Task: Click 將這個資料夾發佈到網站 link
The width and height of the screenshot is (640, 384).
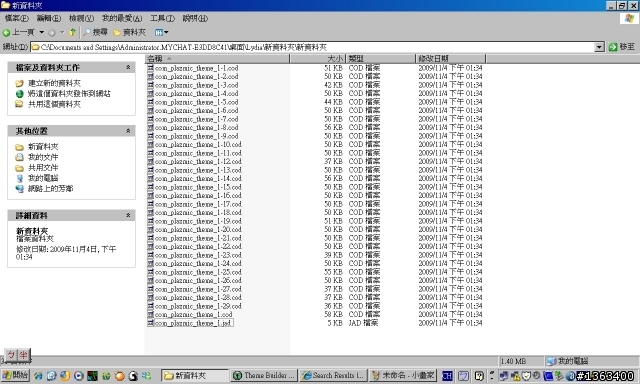Action: tap(69, 94)
